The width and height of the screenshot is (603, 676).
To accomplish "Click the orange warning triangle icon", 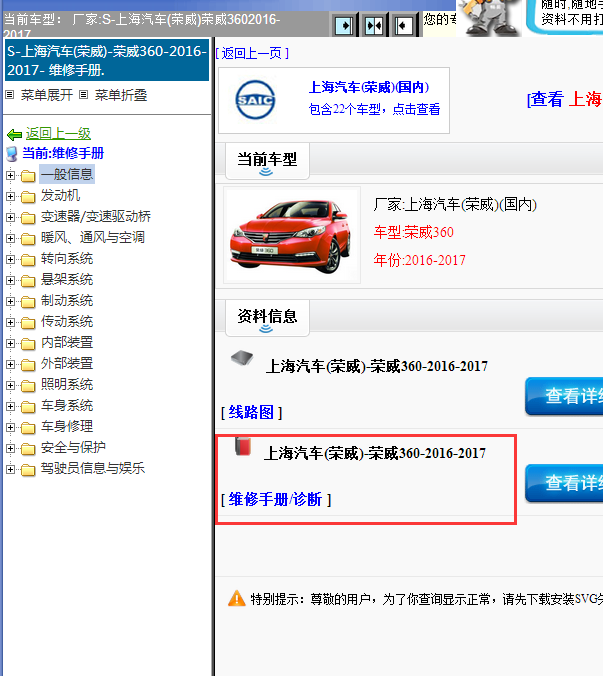I will [x=237, y=598].
